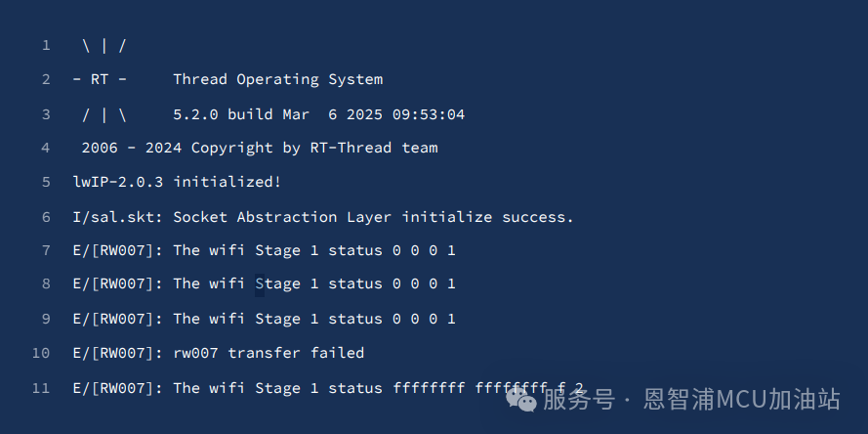This screenshot has width=868, height=434.
Task: Click the "lwIP-2.0.3 initialized!" line
Action: coord(177,182)
